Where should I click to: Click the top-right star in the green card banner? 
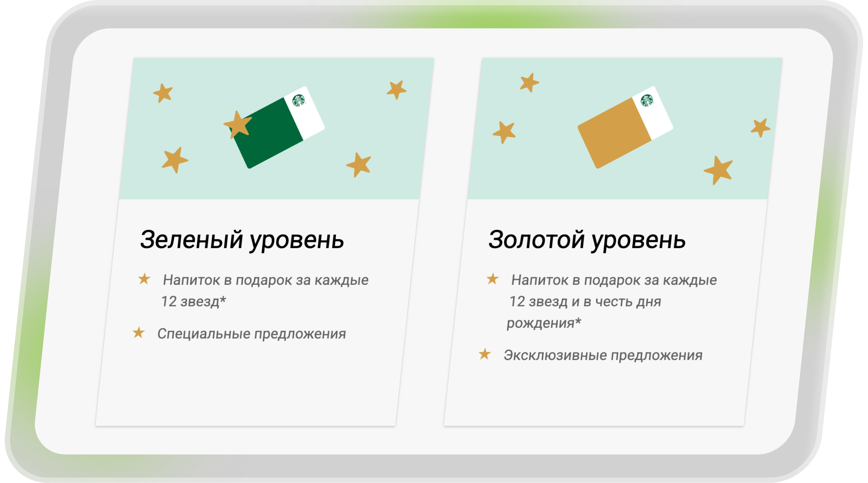(x=396, y=90)
